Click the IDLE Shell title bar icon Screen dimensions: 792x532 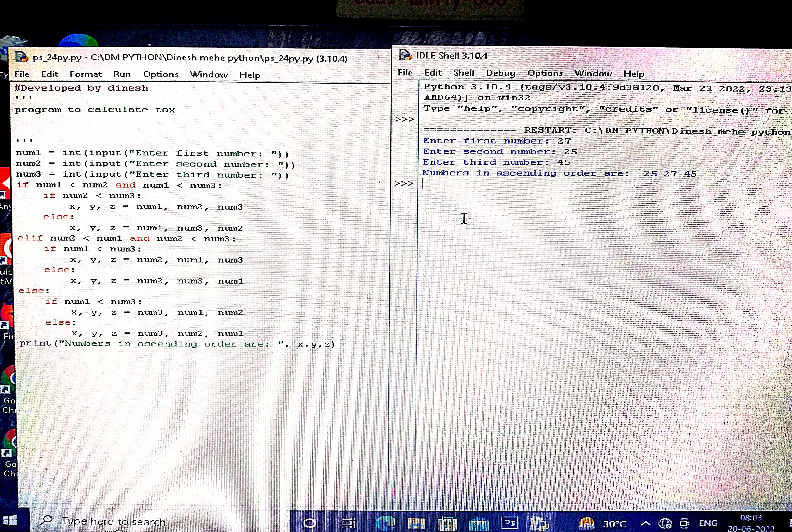coord(405,55)
